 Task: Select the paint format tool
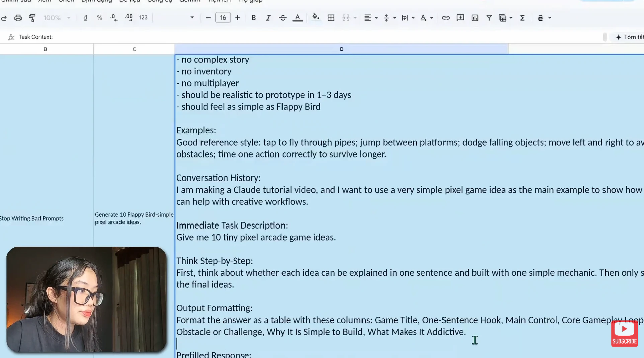[32, 18]
